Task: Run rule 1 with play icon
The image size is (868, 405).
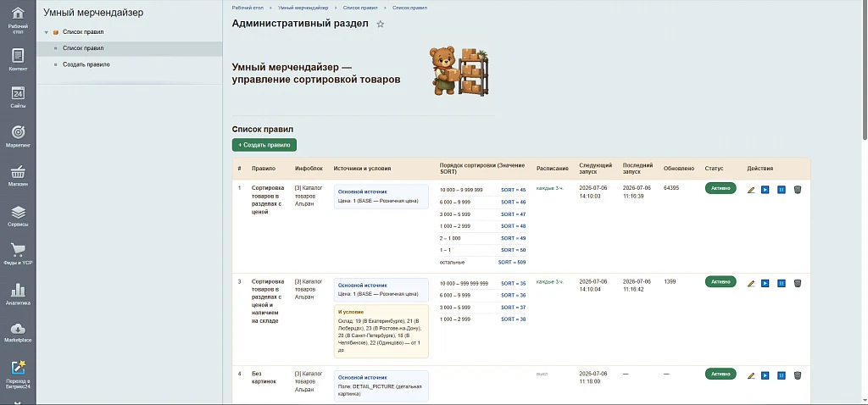Action: 765,190
